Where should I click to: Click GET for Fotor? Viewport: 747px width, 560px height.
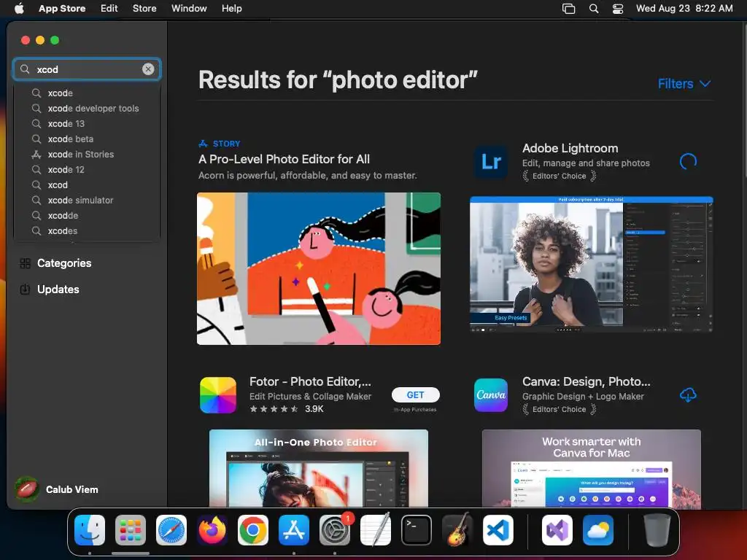click(x=415, y=394)
